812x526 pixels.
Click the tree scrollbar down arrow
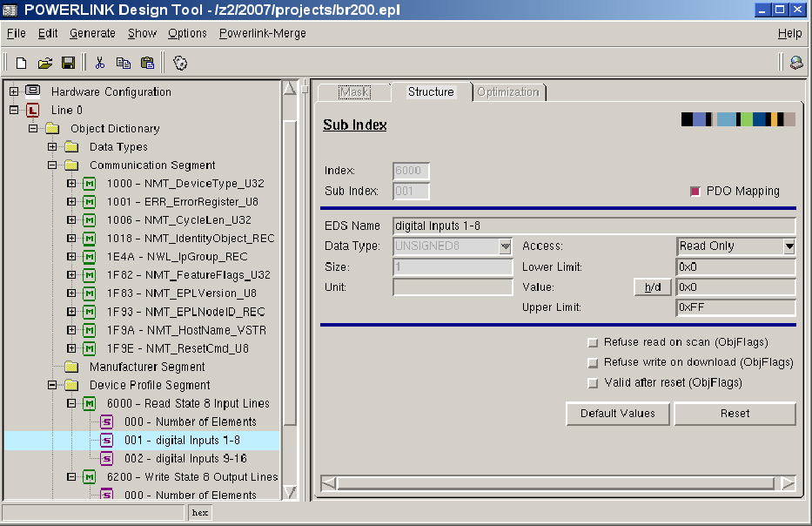coord(290,492)
